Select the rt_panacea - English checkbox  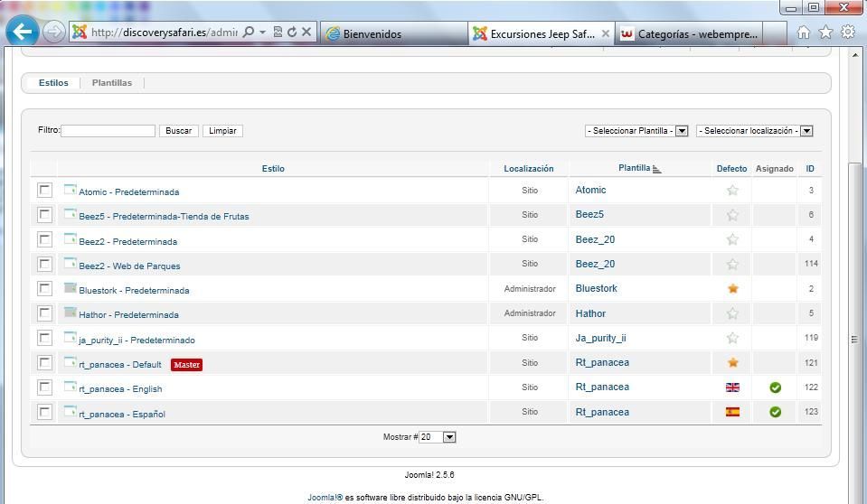[45, 387]
